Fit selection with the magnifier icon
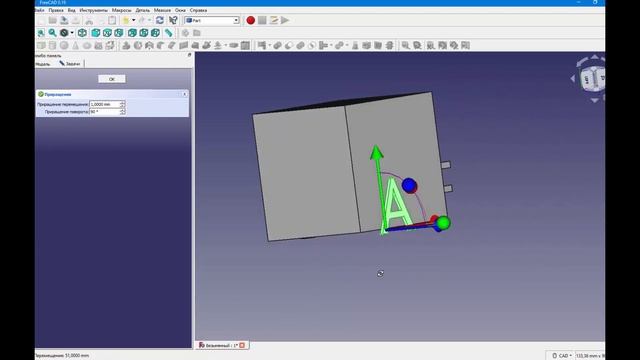The image size is (640, 360). [x=52, y=33]
